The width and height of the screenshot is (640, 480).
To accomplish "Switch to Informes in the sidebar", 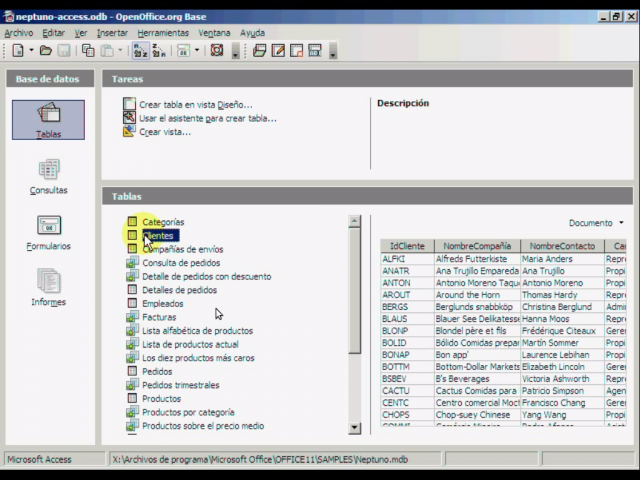I will coord(49,287).
